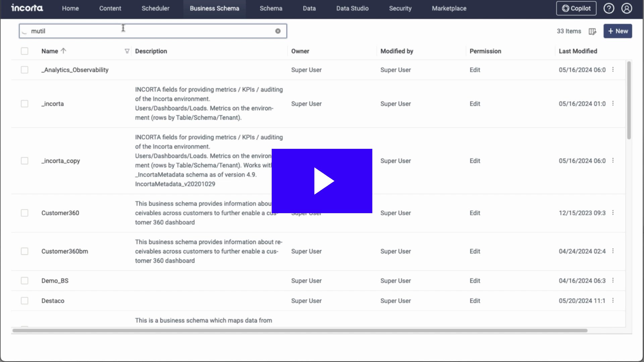Open more options for _incorta row
Viewport: 644px width, 362px height.
pyautogui.click(x=613, y=103)
